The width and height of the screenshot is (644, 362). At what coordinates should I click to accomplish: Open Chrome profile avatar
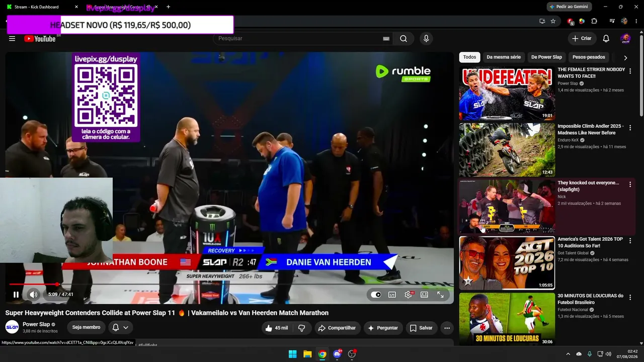[x=624, y=21]
